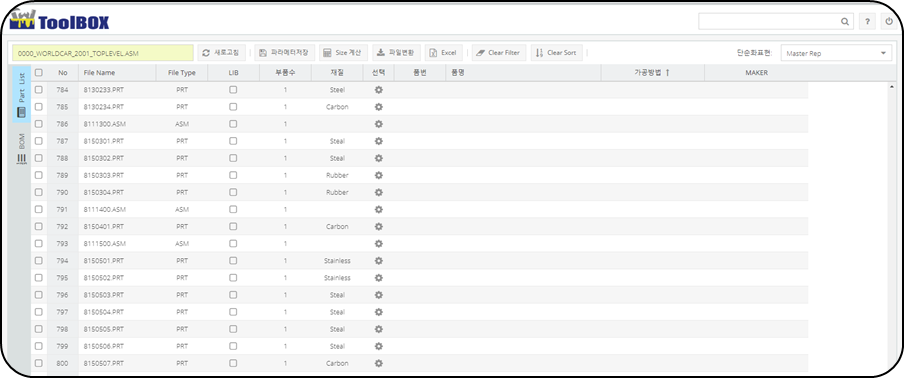Check the row 784 selection checkbox
The image size is (904, 378).
point(39,90)
